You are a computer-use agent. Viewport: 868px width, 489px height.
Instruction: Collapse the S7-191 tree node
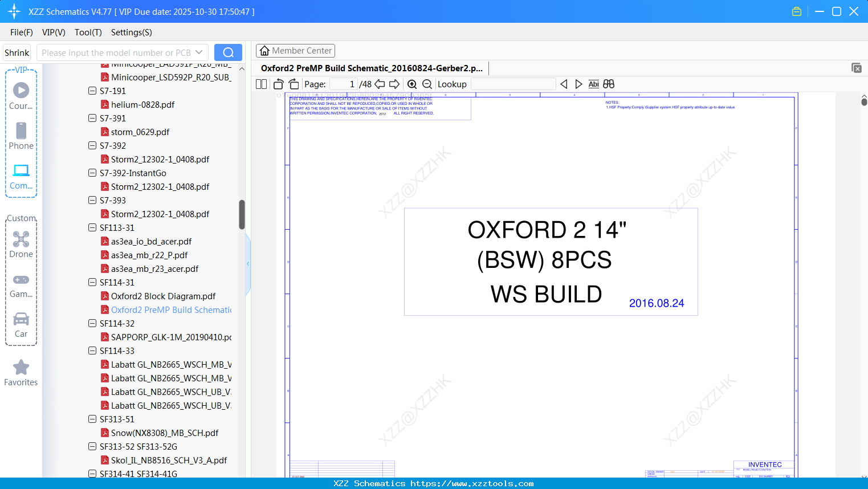click(92, 91)
